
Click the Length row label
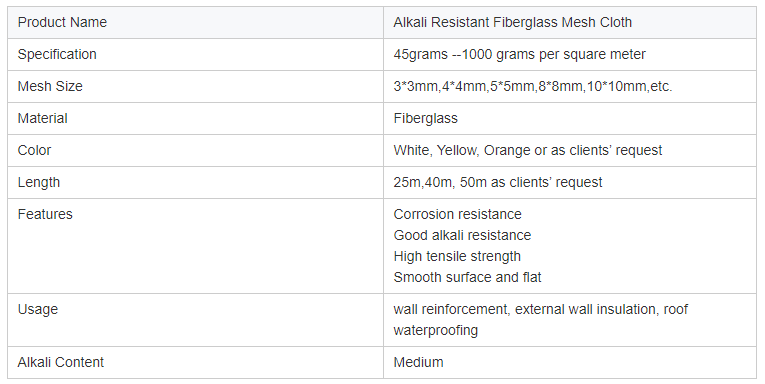pos(39,182)
